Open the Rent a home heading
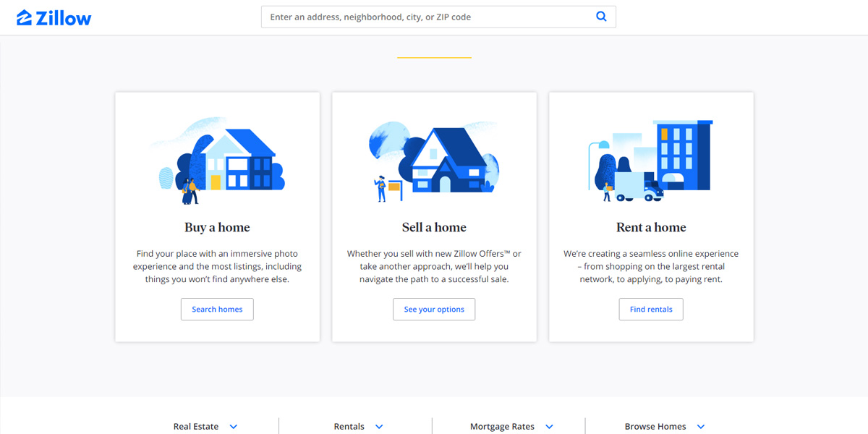The width and height of the screenshot is (868, 434). click(651, 227)
